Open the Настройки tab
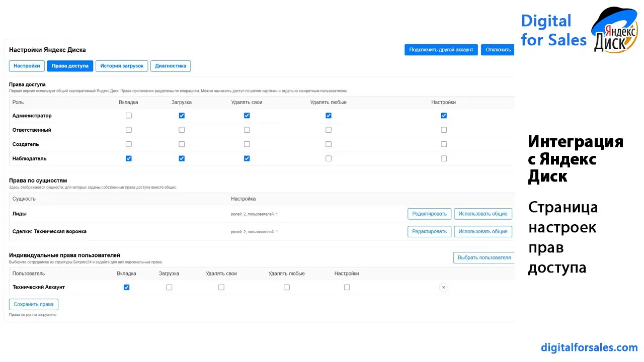 click(27, 66)
